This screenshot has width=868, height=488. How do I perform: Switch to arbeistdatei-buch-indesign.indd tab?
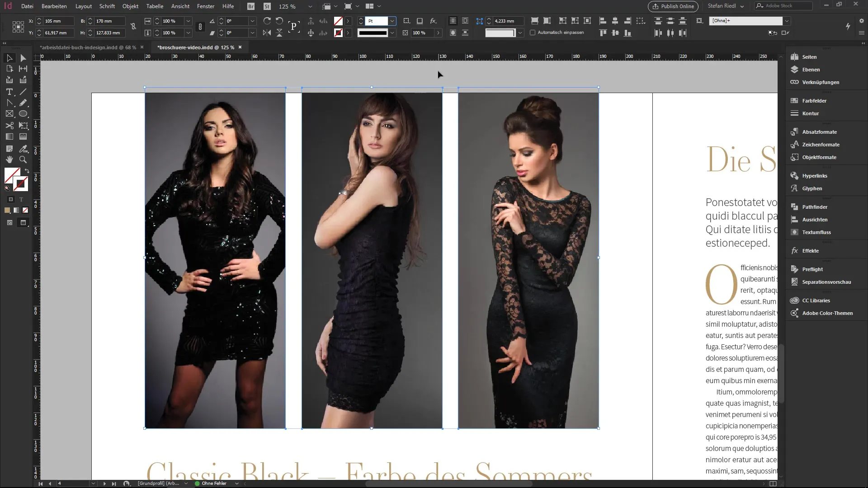pyautogui.click(x=88, y=47)
